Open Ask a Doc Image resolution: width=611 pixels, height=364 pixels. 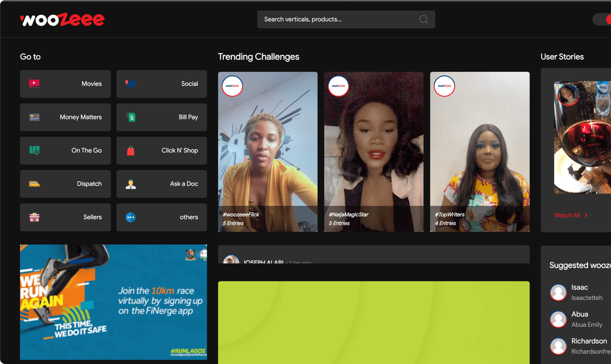pos(161,184)
